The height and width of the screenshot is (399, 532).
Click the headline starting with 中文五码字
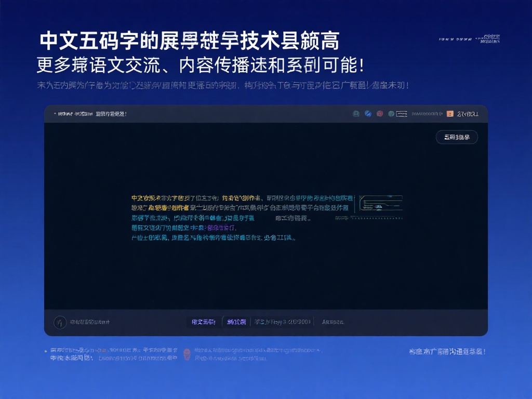(189, 41)
